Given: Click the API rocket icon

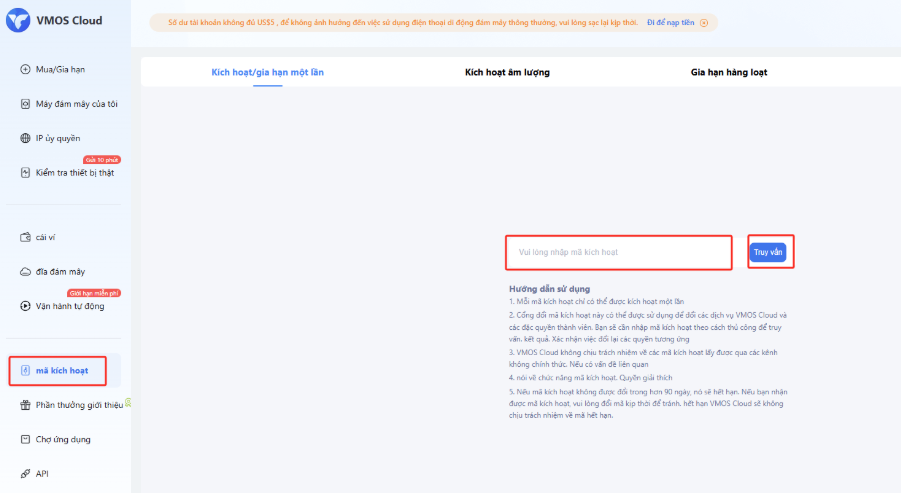Looking at the screenshot, I should 25,474.
